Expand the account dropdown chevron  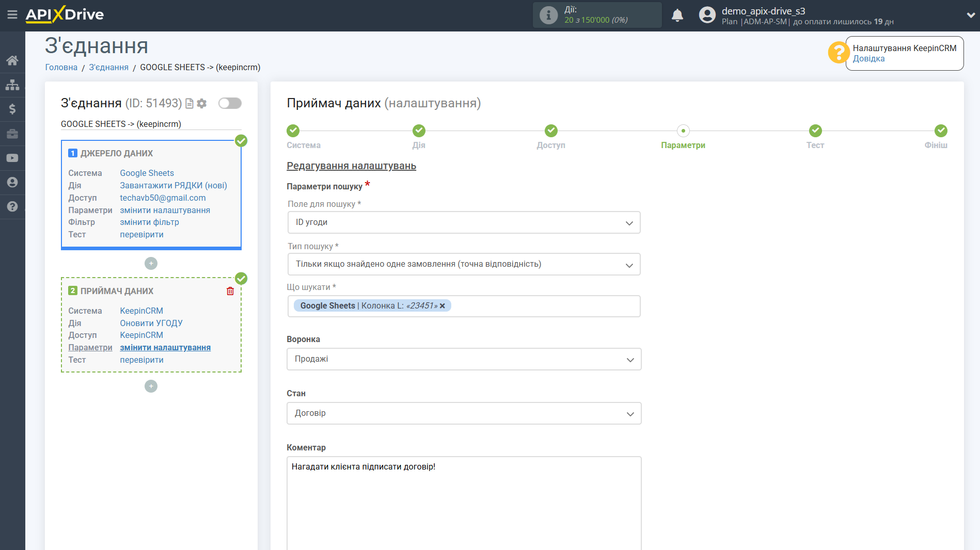[970, 15]
